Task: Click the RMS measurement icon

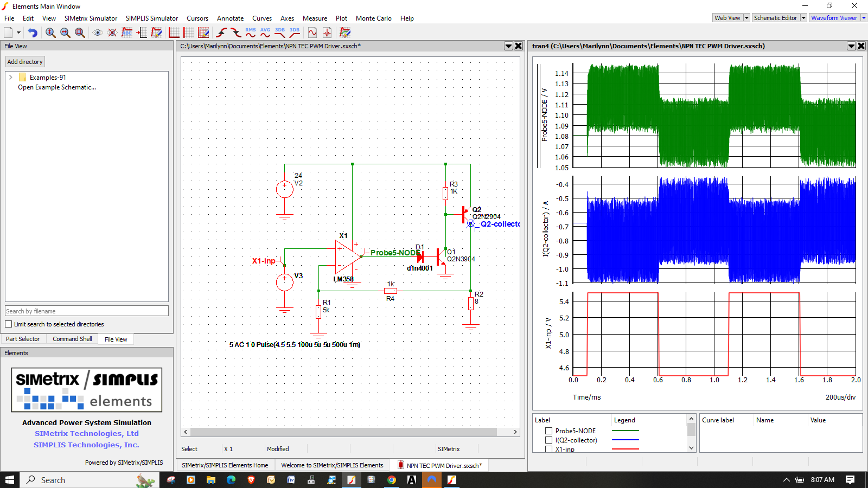Action: [251, 33]
